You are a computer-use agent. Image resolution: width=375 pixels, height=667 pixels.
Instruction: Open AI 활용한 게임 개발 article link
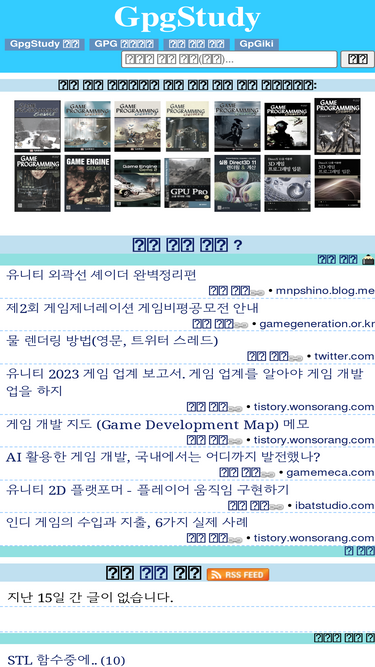[163, 457]
